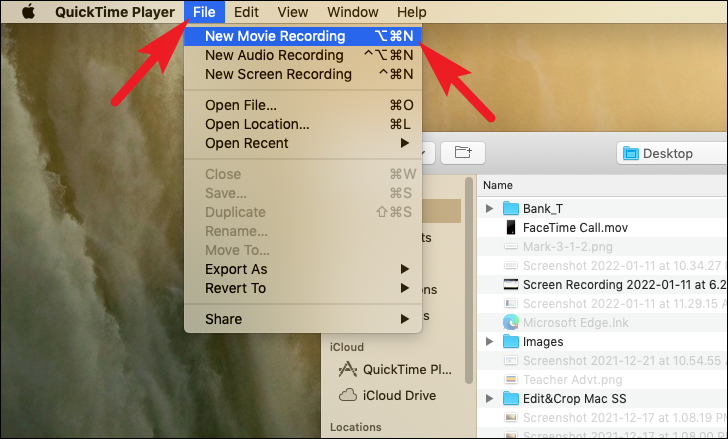Click the Bank_T folder icon
The image size is (728, 439).
(x=511, y=208)
